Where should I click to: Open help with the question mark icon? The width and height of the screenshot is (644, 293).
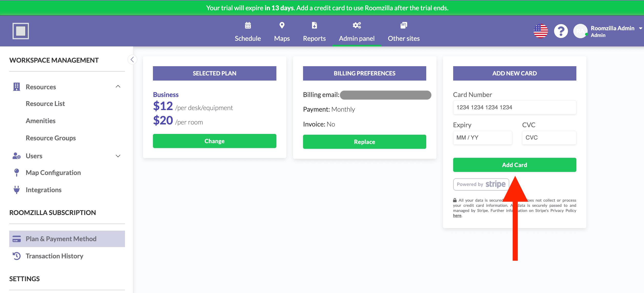[x=561, y=31]
